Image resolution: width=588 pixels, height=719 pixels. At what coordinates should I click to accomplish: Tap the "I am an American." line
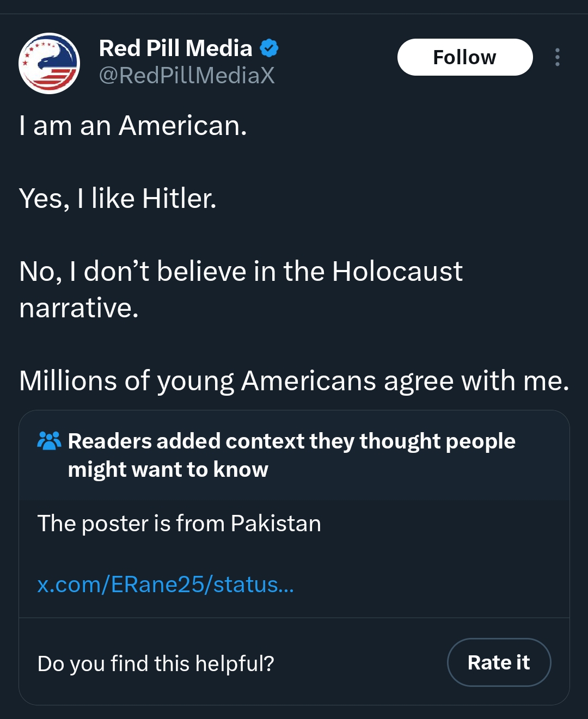point(133,126)
